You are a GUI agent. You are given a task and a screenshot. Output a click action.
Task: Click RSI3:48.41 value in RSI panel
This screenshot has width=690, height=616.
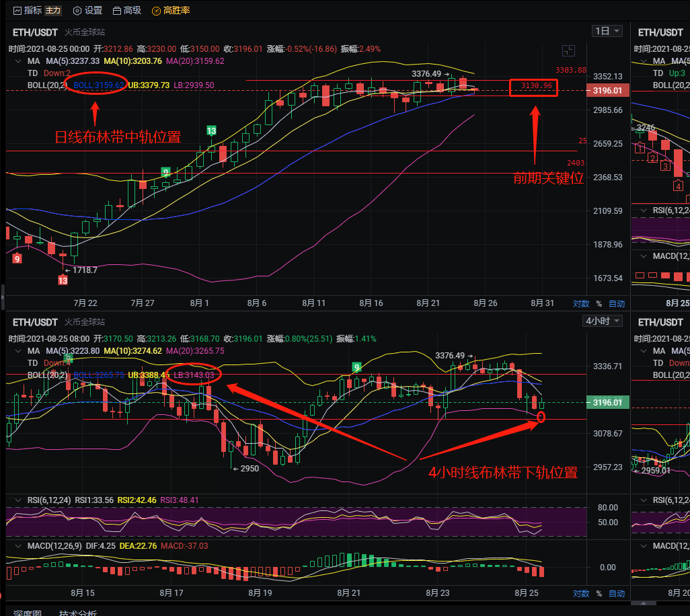(x=180, y=500)
